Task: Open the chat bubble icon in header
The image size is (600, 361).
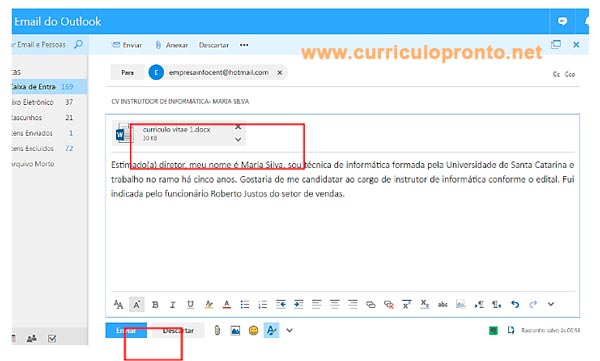Action: [562, 21]
